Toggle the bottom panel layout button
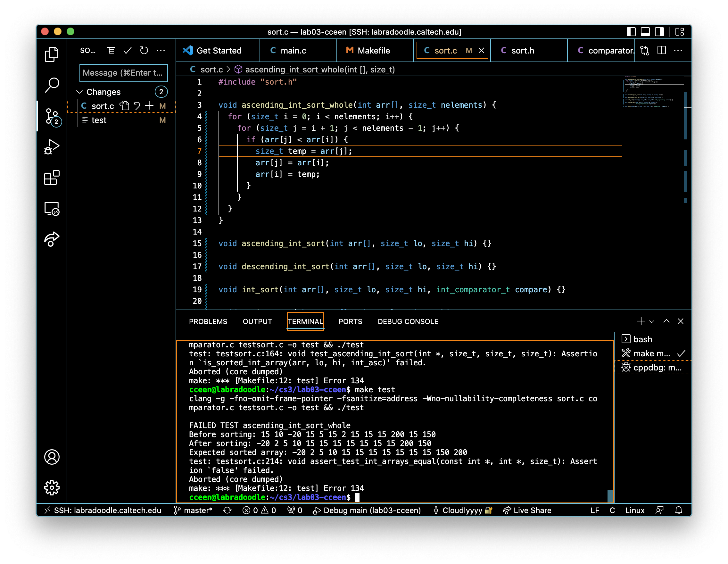 (x=645, y=32)
